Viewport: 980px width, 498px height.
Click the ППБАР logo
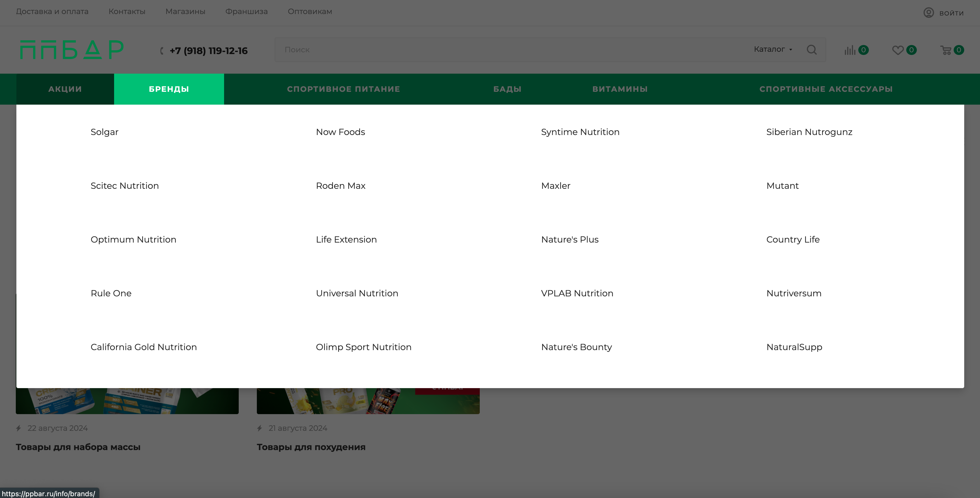[72, 50]
